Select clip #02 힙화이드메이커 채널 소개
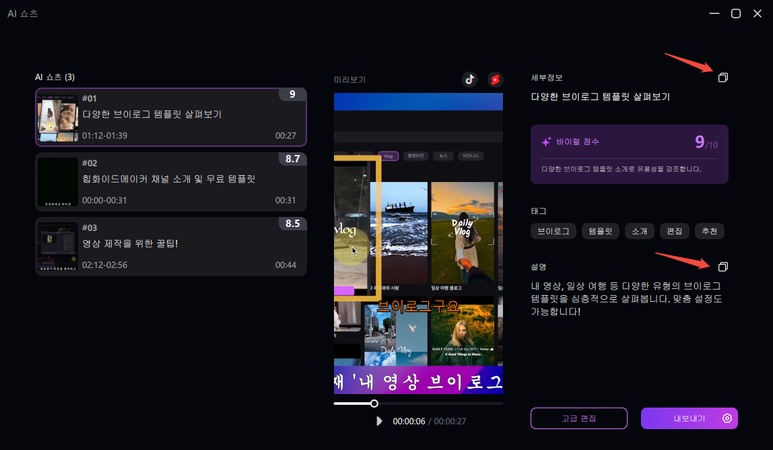Screen dimensions: 773x450 point(171,182)
